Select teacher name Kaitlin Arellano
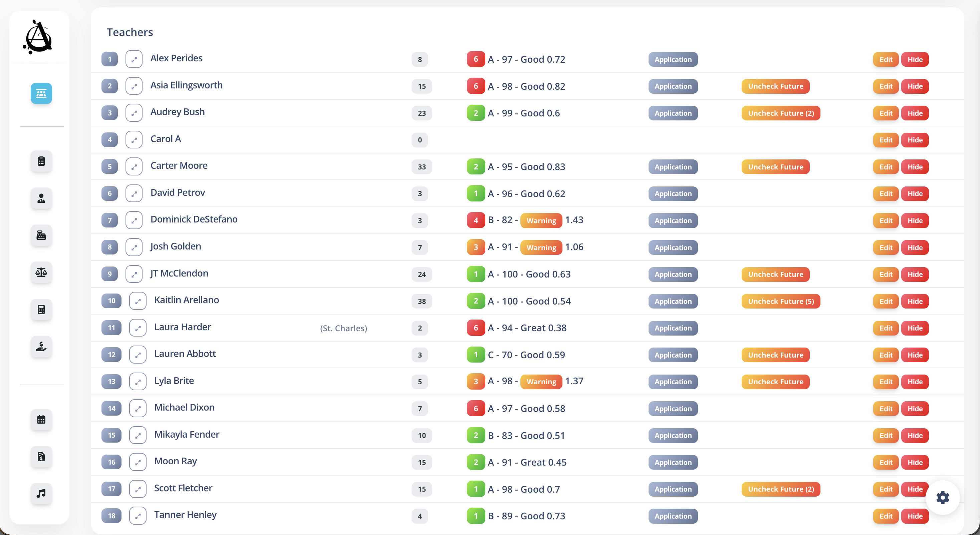Image resolution: width=980 pixels, height=535 pixels. (x=186, y=300)
